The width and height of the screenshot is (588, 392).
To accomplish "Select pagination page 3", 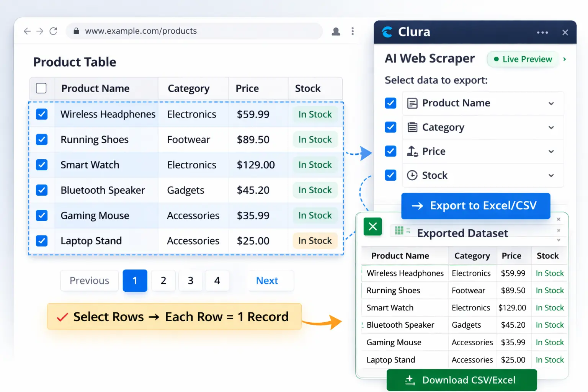I will click(x=190, y=280).
